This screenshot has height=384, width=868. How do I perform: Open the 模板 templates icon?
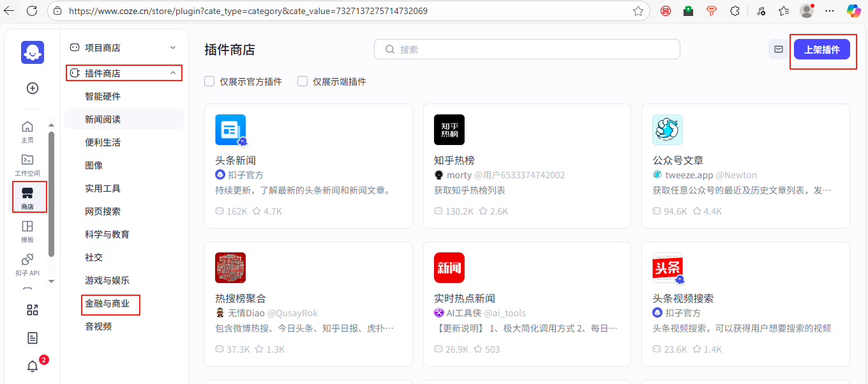[27, 226]
